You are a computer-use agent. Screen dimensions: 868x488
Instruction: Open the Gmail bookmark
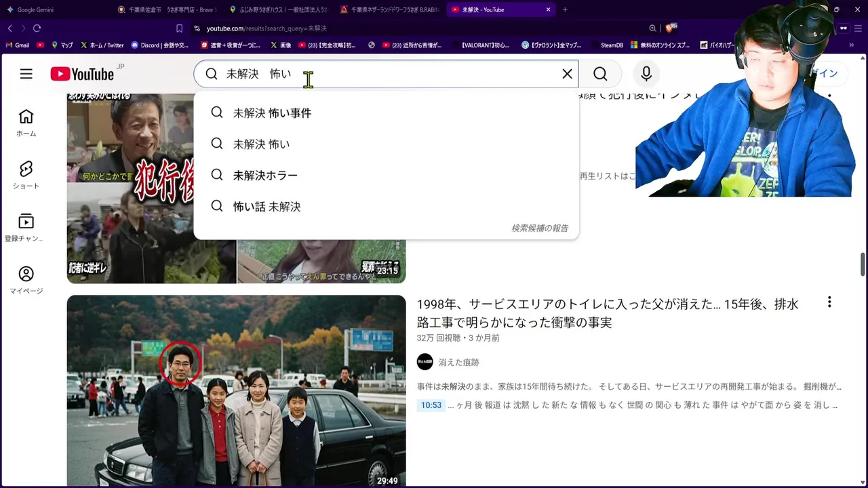(18, 45)
